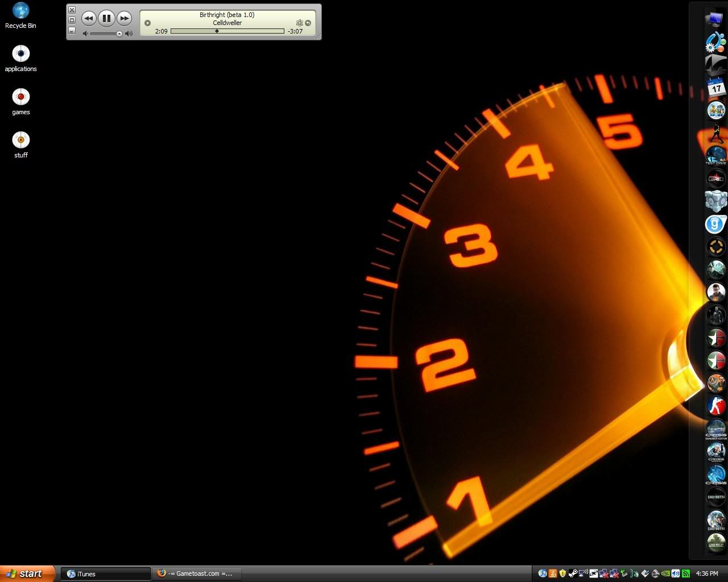This screenshot has width=728, height=582.
Task: Launch Garry's Mod from the dock
Action: [x=715, y=224]
